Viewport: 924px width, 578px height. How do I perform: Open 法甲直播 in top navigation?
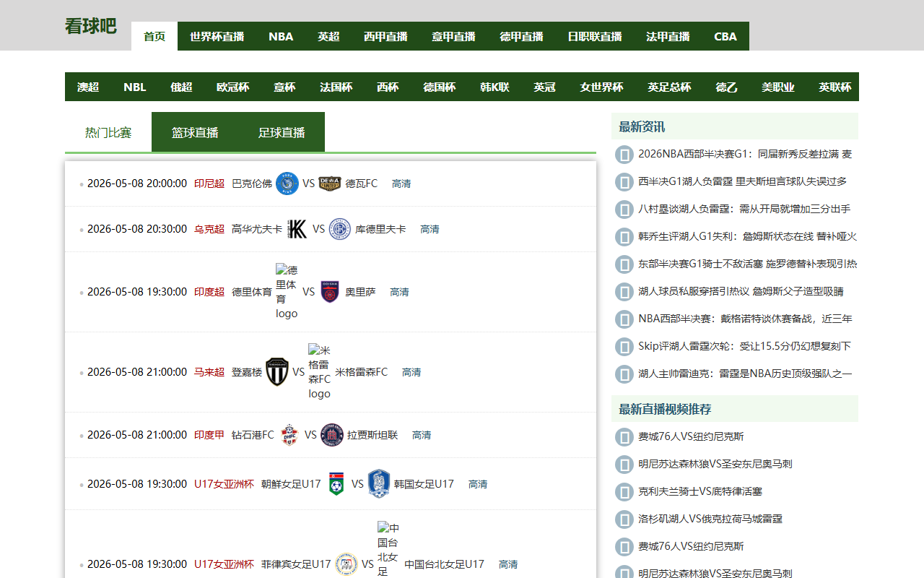(668, 36)
